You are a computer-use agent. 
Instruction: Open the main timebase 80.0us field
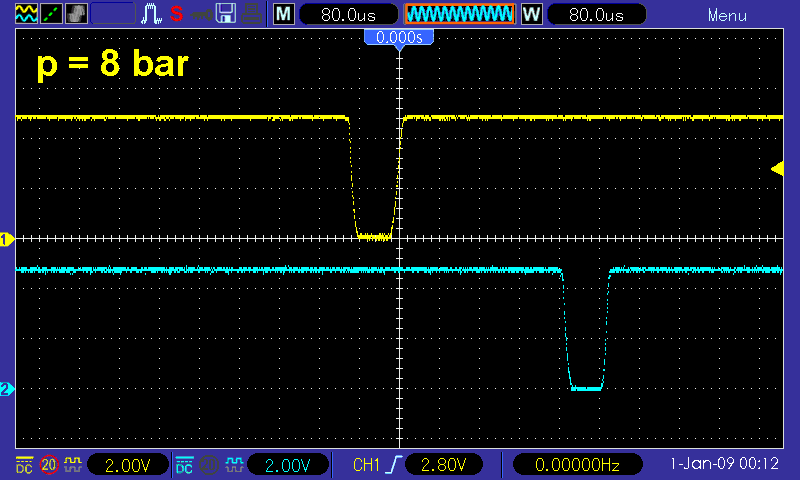(x=346, y=14)
